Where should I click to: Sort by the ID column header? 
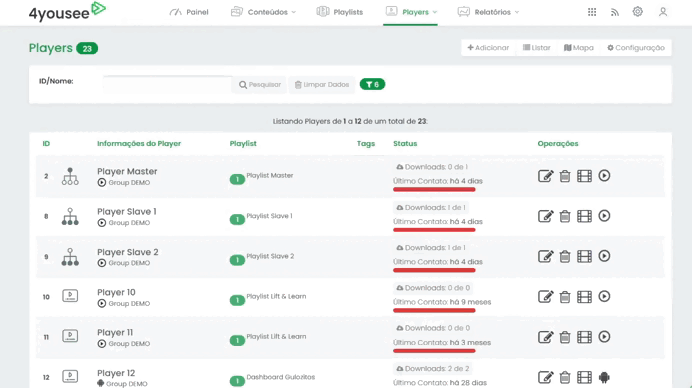point(46,143)
